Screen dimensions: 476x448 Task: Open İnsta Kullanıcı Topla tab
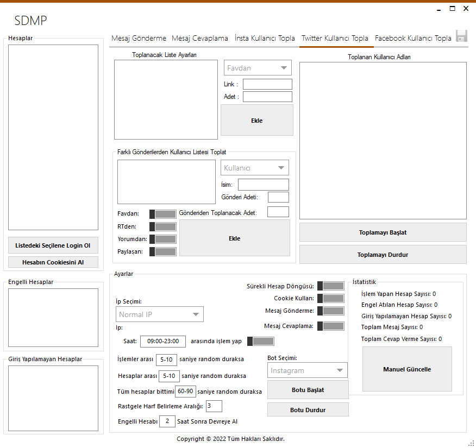pyautogui.click(x=265, y=38)
